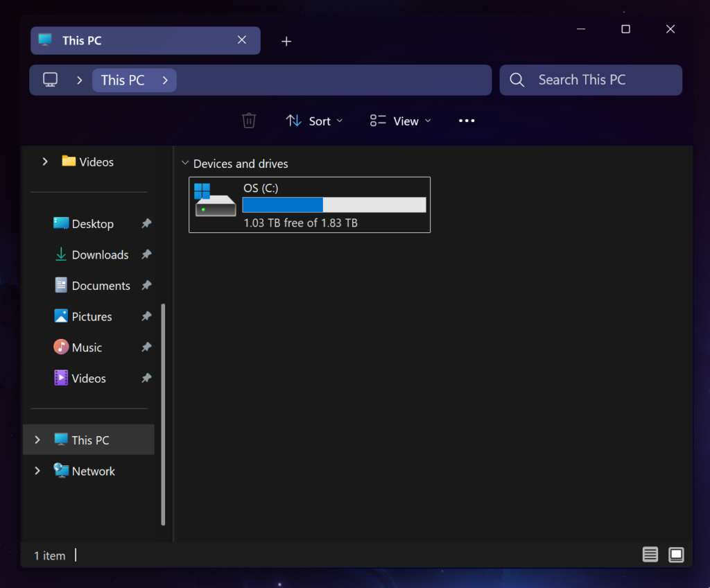The image size is (710, 588).
Task: Select This PC breadcrumb in the address bar
Action: (122, 80)
